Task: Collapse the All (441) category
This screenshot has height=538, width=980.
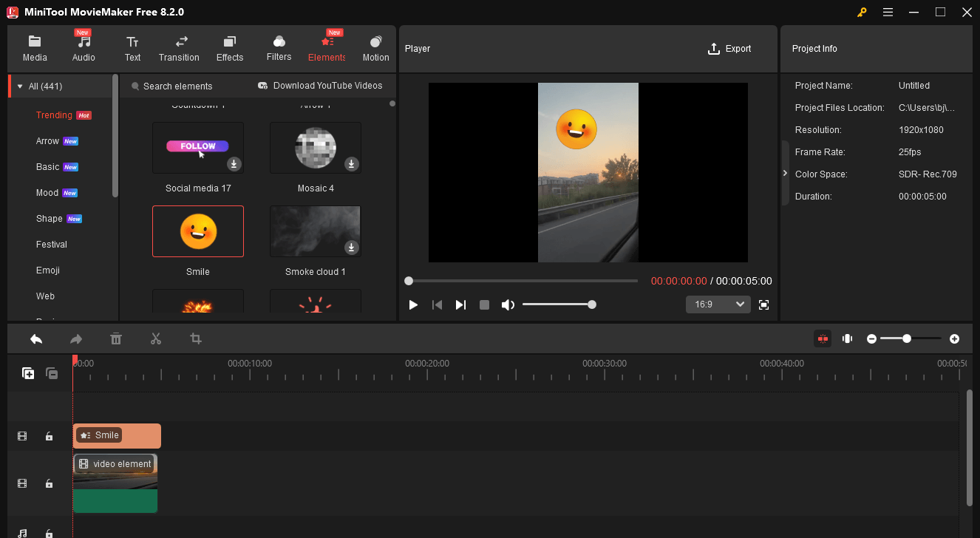Action: pyautogui.click(x=20, y=86)
